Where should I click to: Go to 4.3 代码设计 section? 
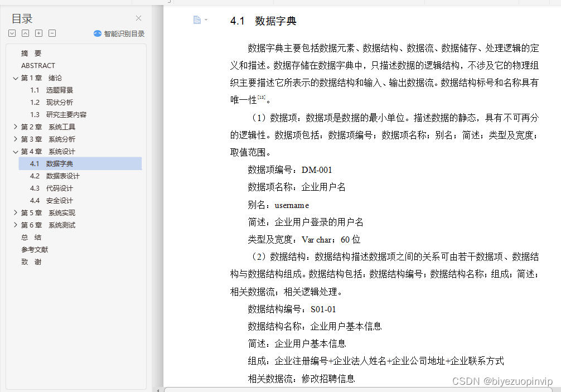pyautogui.click(x=51, y=188)
